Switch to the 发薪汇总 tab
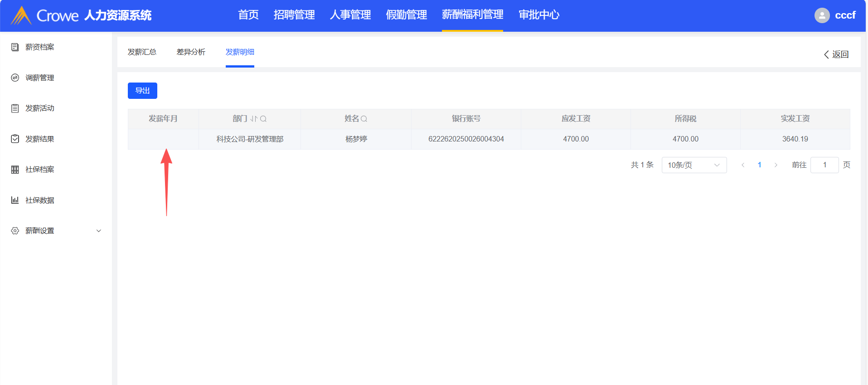This screenshot has height=385, width=868. click(x=142, y=52)
